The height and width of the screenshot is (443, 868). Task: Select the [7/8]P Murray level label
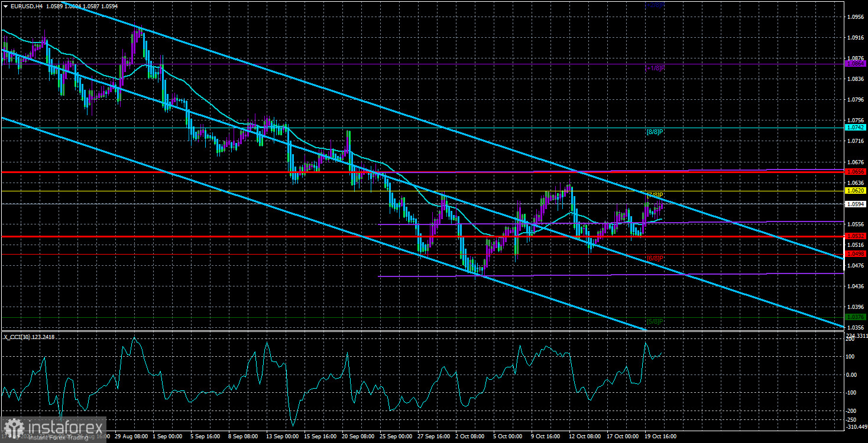(655, 195)
